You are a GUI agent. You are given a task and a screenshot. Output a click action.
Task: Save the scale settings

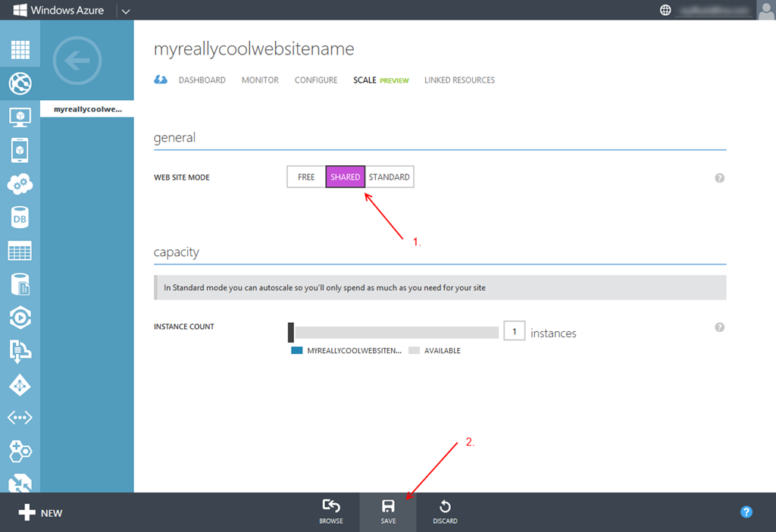pos(388,512)
